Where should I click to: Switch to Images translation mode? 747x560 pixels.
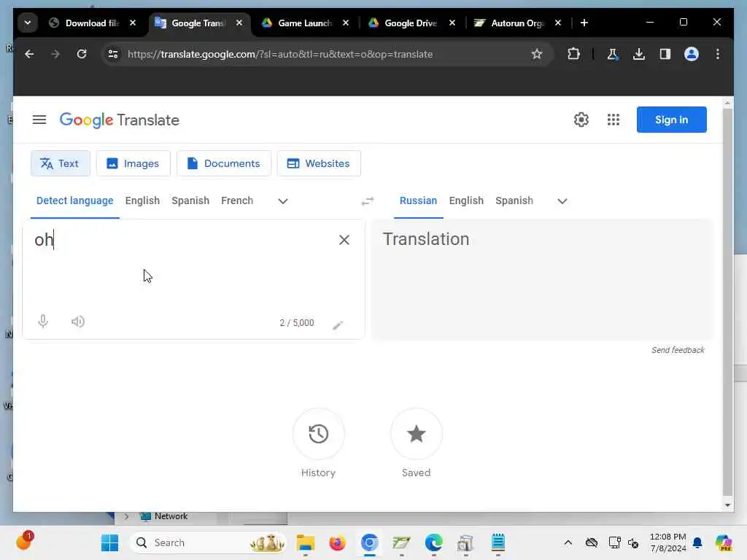coord(133,163)
